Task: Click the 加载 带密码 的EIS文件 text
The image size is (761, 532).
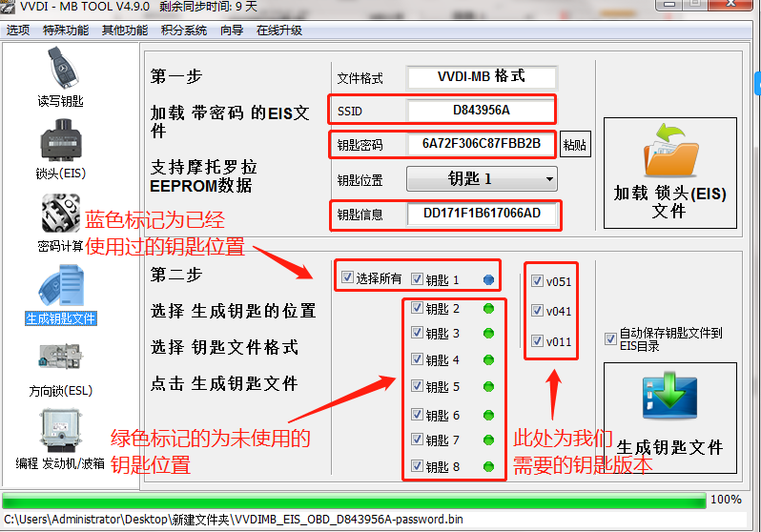Action: coord(230,122)
